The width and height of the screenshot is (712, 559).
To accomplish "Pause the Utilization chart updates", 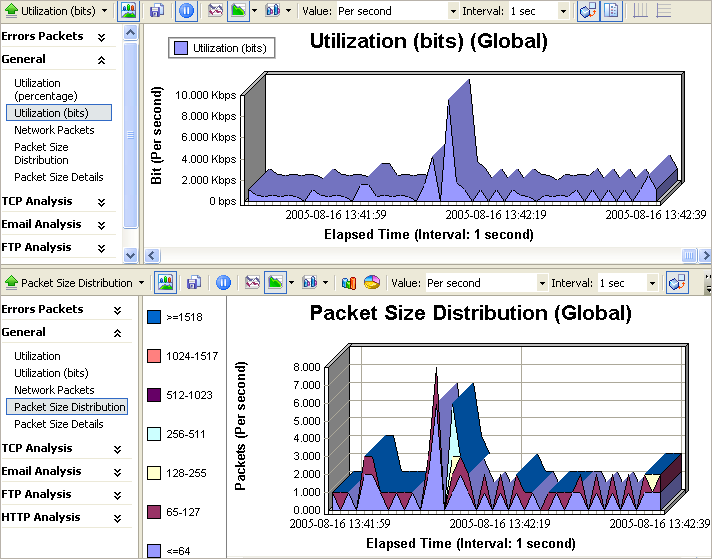I will tap(186, 11).
